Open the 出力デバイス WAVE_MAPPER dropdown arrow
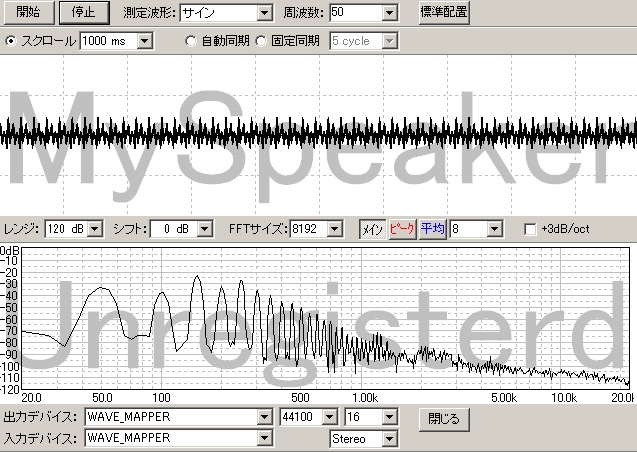 pos(264,417)
